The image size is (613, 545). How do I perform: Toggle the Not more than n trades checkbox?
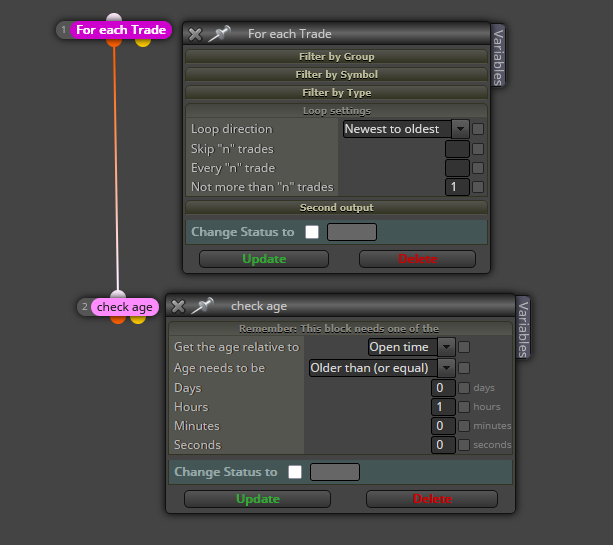(x=478, y=187)
